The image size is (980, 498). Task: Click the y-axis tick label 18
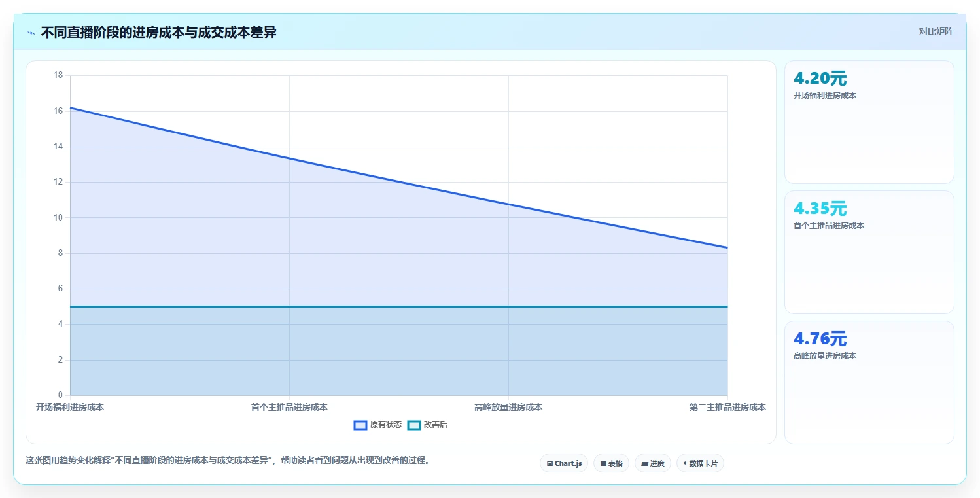point(58,75)
